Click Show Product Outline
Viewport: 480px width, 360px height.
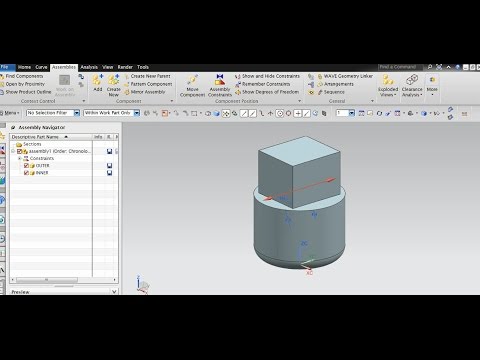tap(26, 92)
